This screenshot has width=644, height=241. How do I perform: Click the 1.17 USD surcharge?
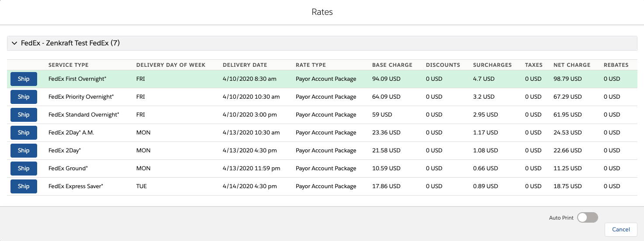(485, 133)
